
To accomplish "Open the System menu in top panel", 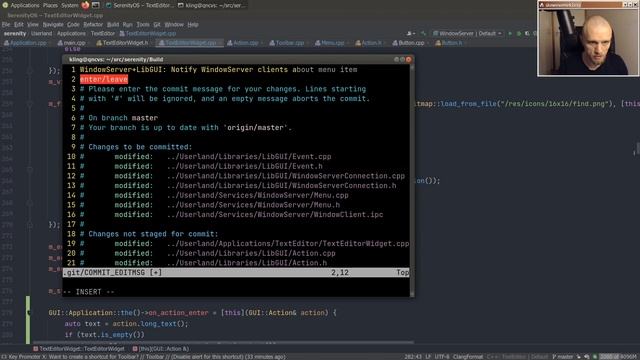I will tap(69, 5).
